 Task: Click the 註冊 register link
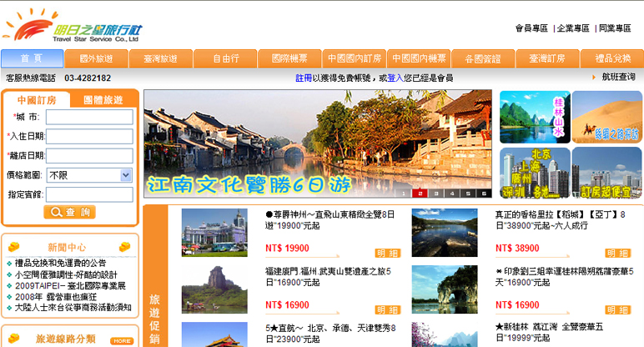pyautogui.click(x=304, y=78)
